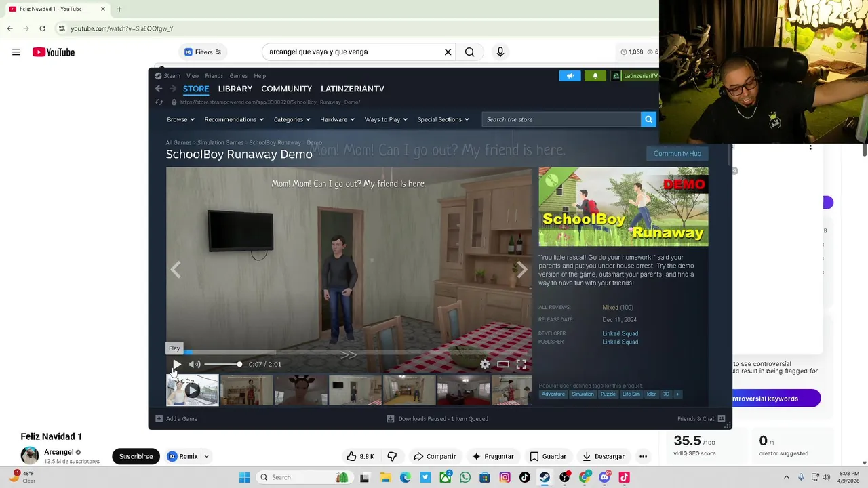This screenshot has height=488, width=868.
Task: Open Downloads Paused status
Action: (x=437, y=419)
